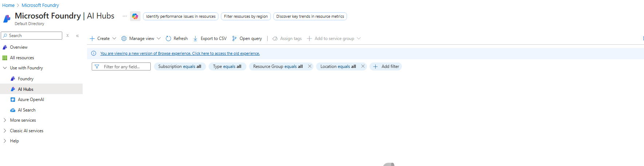This screenshot has height=166, width=644.
Task: Go to Microsoft Foundry breadcrumb
Action: (40, 5)
